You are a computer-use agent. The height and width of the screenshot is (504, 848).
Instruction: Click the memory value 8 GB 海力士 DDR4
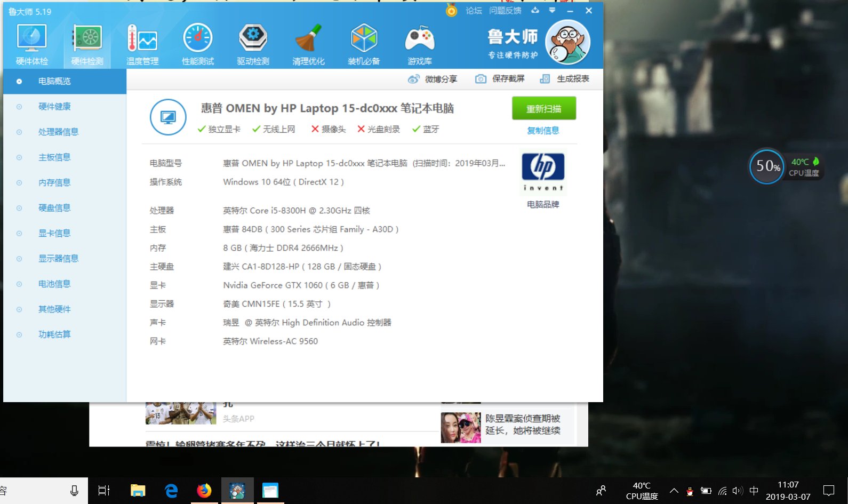(283, 248)
